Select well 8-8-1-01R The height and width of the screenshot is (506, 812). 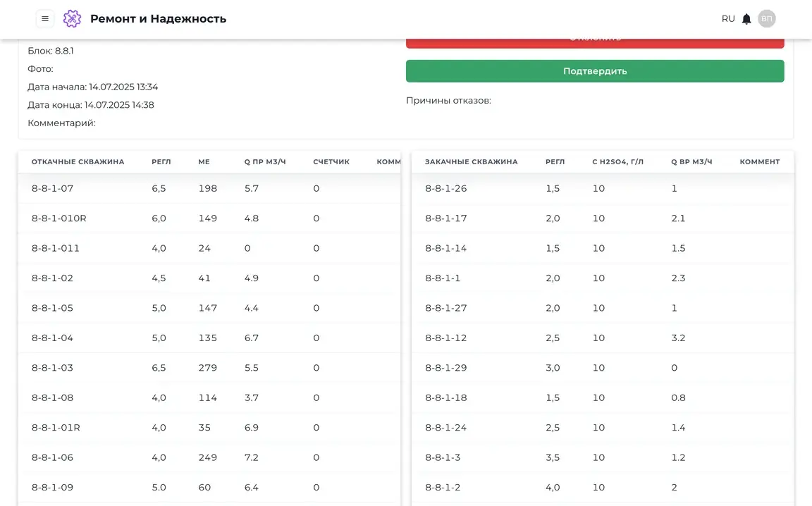pos(209,428)
